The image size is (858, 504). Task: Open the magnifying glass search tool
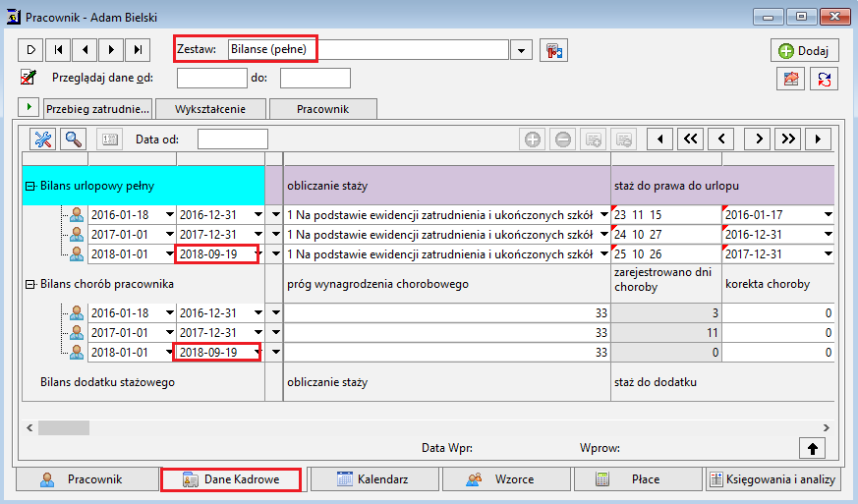(x=74, y=139)
